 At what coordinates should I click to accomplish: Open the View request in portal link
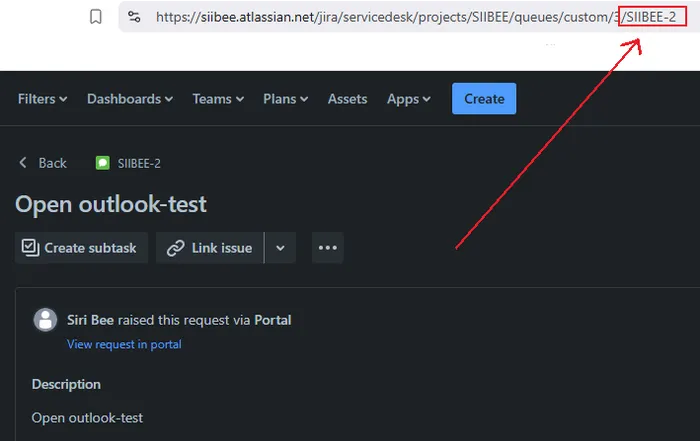coord(124,344)
